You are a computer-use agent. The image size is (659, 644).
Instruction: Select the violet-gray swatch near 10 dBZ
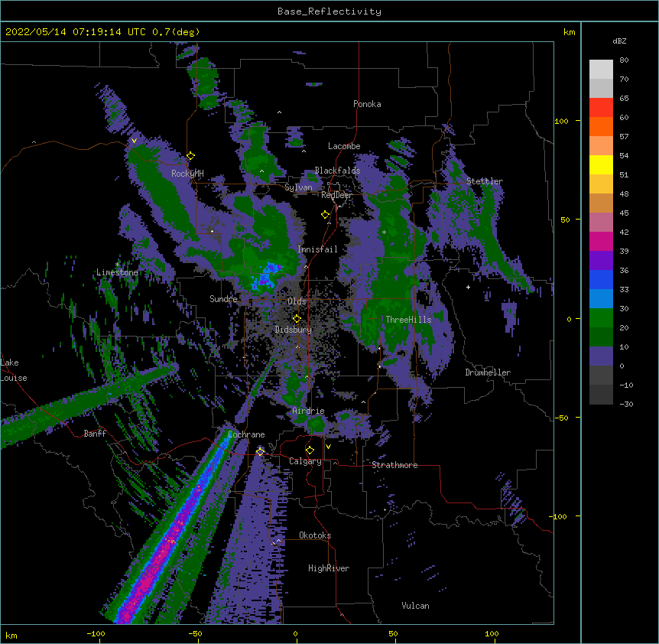[x=601, y=356]
